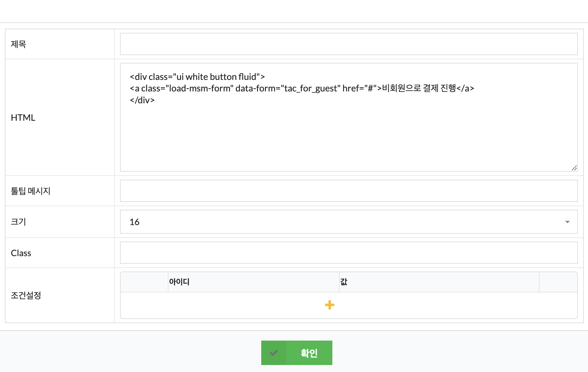Image resolution: width=588 pixels, height=372 pixels.
Task: Click the HTML row label
Action: coord(23,118)
